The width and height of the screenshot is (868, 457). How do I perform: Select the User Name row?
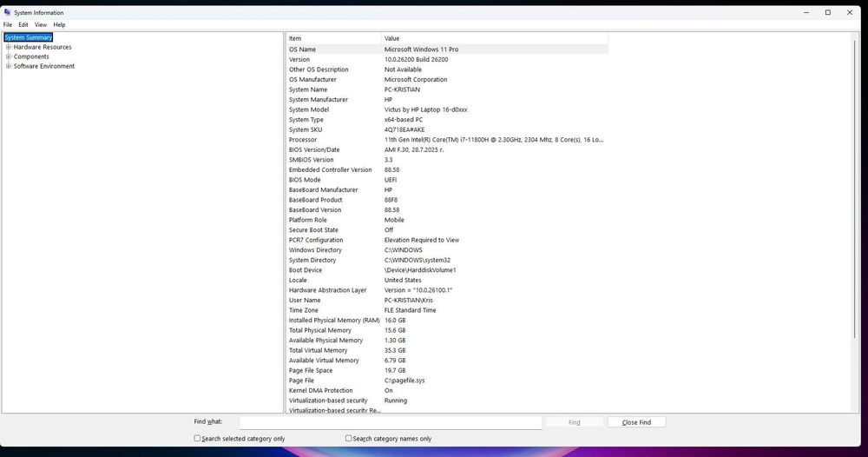pyautogui.click(x=447, y=301)
